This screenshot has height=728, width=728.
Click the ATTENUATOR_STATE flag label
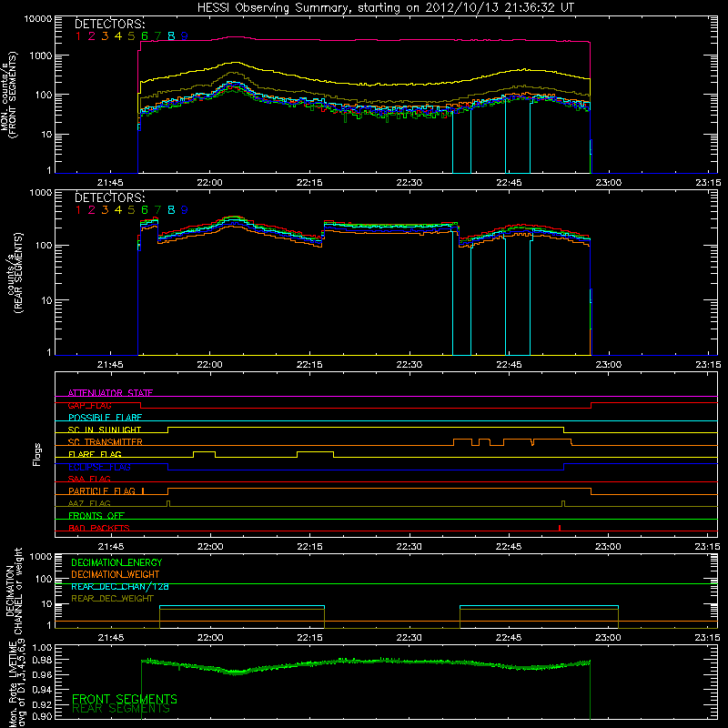tap(110, 393)
